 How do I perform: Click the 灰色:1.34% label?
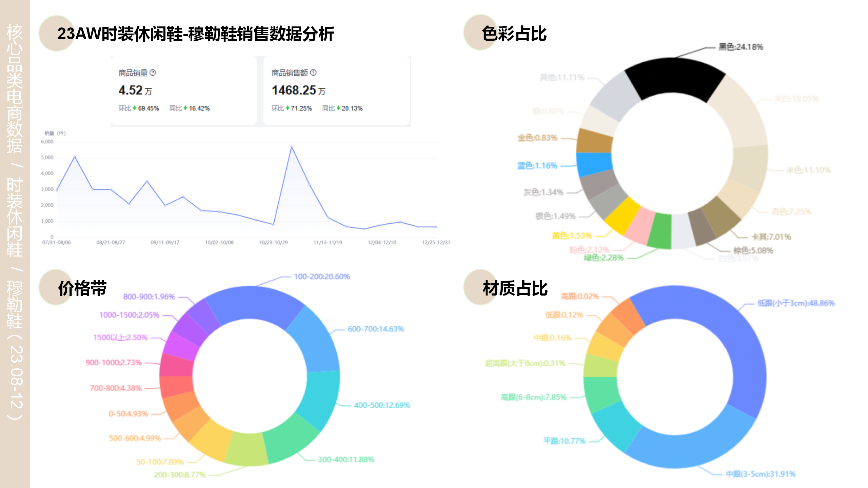coord(543,192)
